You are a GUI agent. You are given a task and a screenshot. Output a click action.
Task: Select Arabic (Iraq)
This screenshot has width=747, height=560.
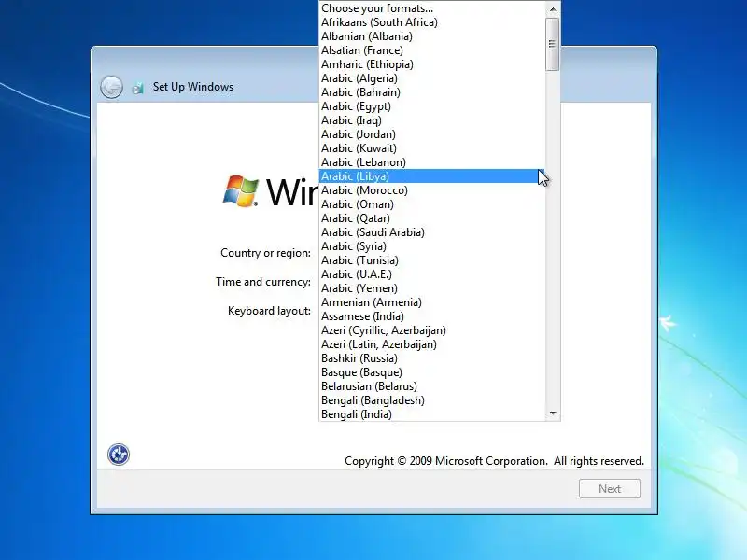coord(431,120)
